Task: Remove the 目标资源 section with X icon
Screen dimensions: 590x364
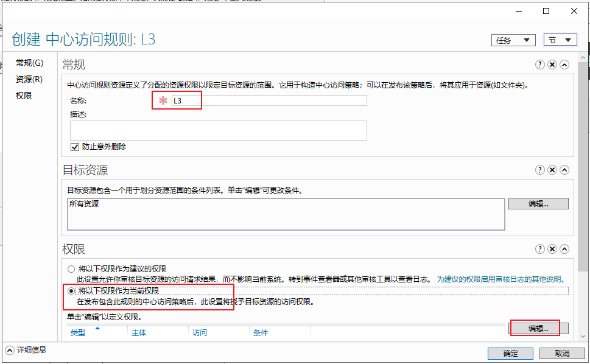Action: click(552, 170)
